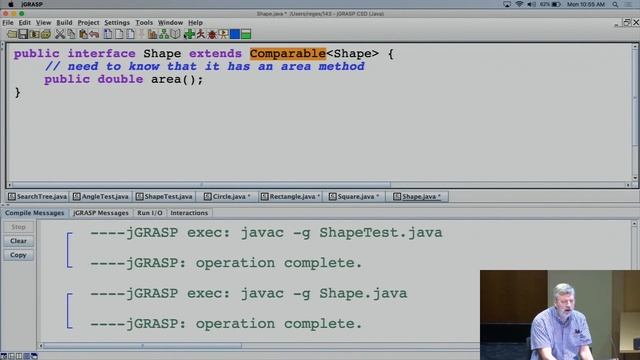Open the Build menu

pyautogui.click(x=64, y=22)
